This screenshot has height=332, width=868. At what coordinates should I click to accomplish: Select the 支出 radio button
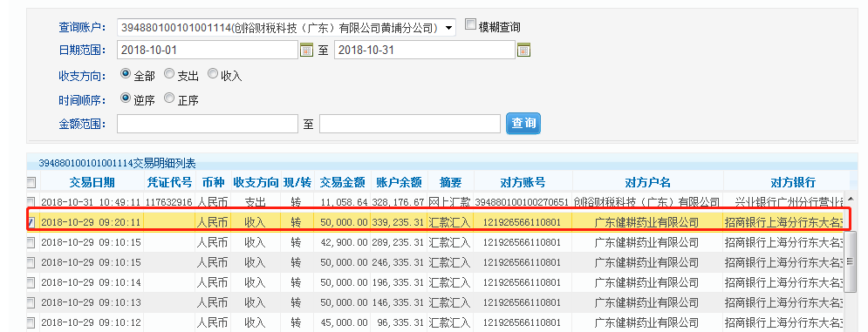[x=169, y=73]
